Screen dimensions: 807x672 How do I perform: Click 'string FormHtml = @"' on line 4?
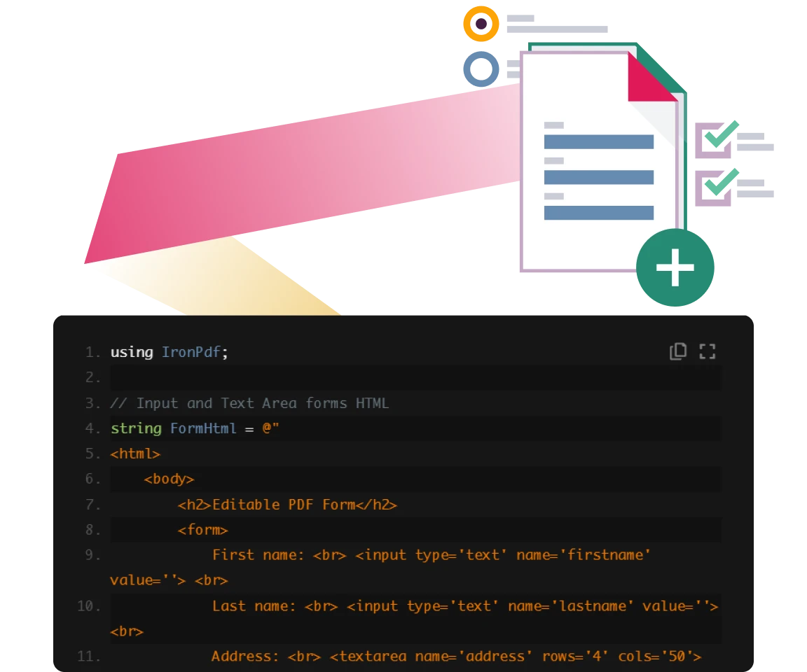click(x=195, y=428)
